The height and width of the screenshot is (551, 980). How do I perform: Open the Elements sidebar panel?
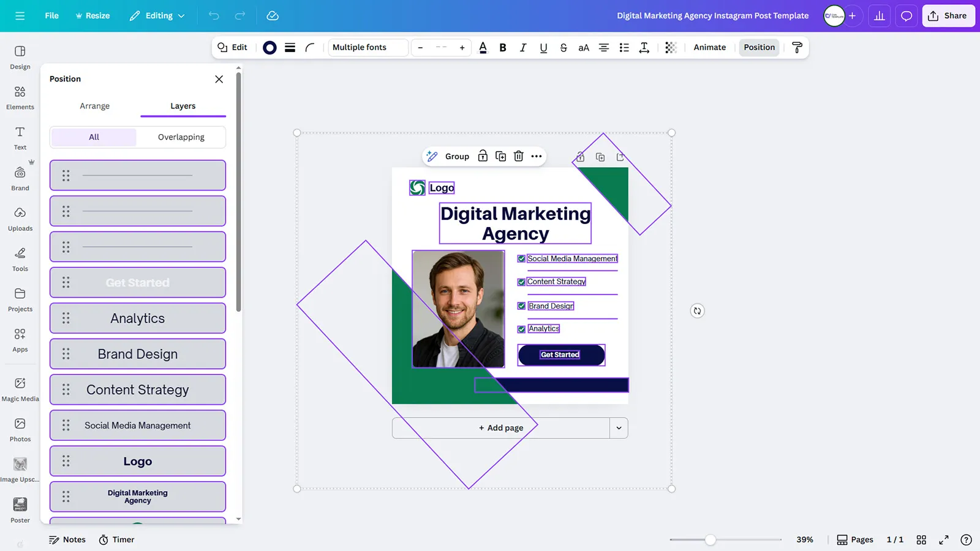pos(20,97)
